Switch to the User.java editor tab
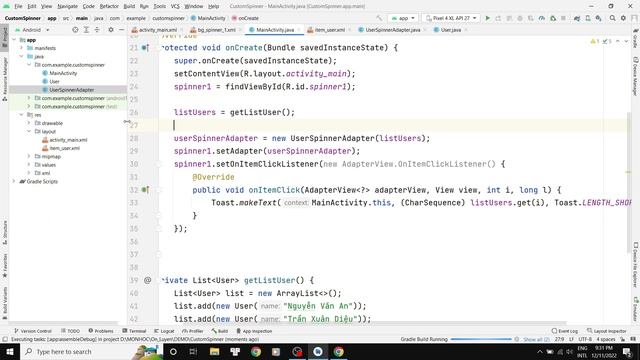The height and width of the screenshot is (360, 640). (450, 30)
